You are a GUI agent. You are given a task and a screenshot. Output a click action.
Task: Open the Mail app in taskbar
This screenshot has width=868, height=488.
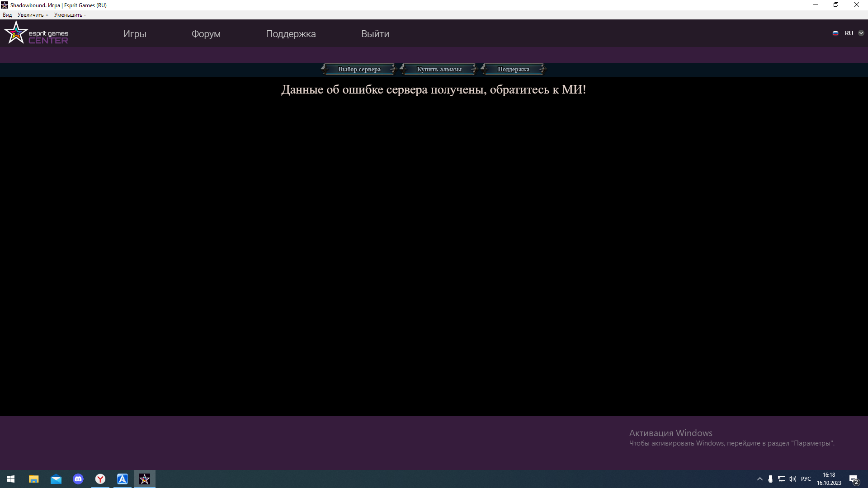pos(56,479)
